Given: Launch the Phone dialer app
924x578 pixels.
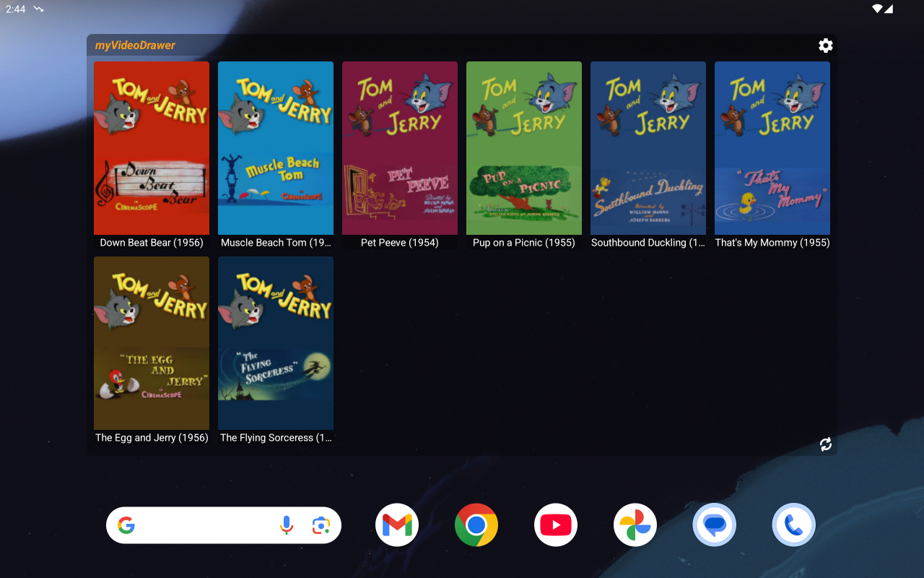Looking at the screenshot, I should (794, 525).
